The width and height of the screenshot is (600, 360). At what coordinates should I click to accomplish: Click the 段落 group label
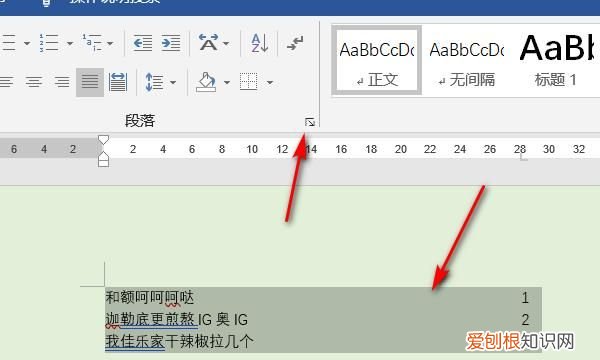[x=140, y=121]
